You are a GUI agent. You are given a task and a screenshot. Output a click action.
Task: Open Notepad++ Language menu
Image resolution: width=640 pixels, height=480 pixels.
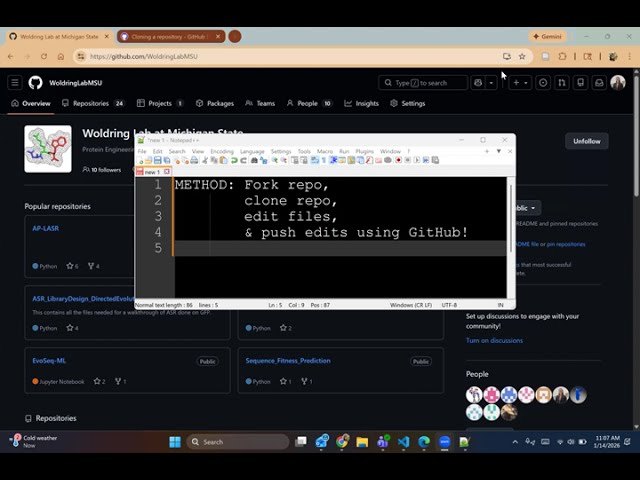(252, 151)
